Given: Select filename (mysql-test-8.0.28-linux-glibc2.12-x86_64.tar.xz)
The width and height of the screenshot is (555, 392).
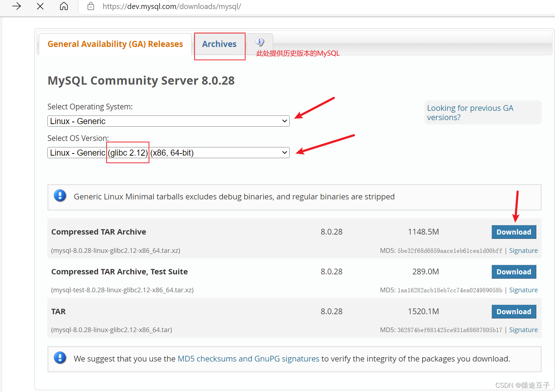Looking at the screenshot, I should click(x=122, y=290).
